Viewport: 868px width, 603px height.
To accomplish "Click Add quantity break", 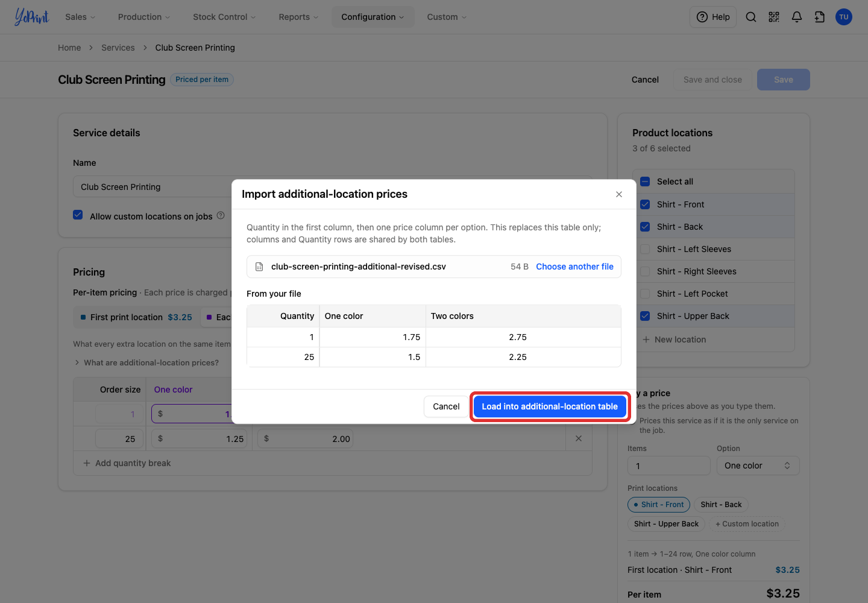I will (127, 463).
